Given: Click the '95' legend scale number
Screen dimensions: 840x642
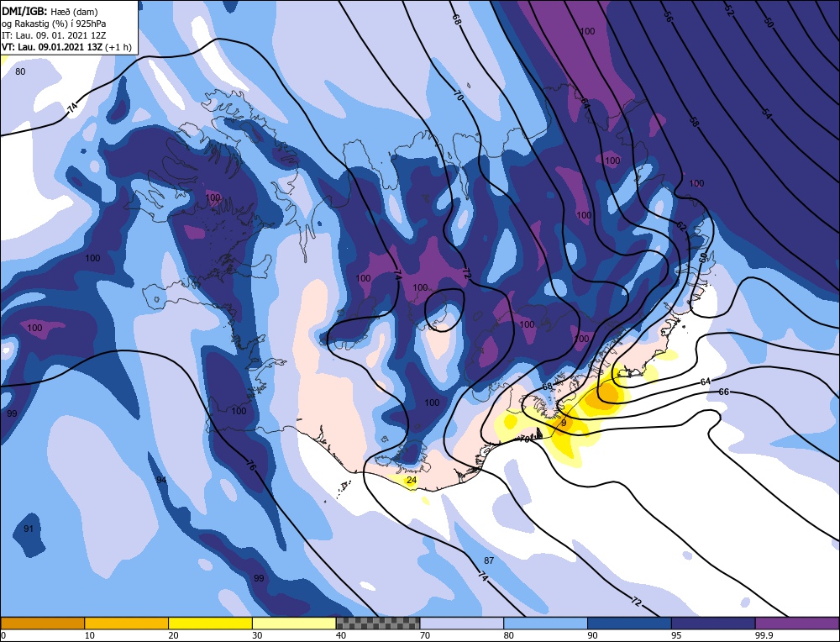Looking at the screenshot, I should tap(676, 635).
